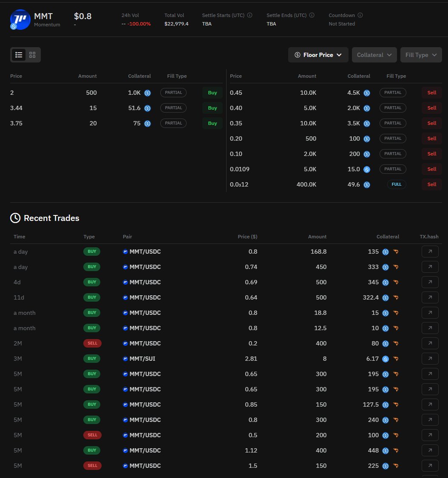Click the clock icon beside Recent Trades
The width and height of the screenshot is (448, 478).
(15, 218)
